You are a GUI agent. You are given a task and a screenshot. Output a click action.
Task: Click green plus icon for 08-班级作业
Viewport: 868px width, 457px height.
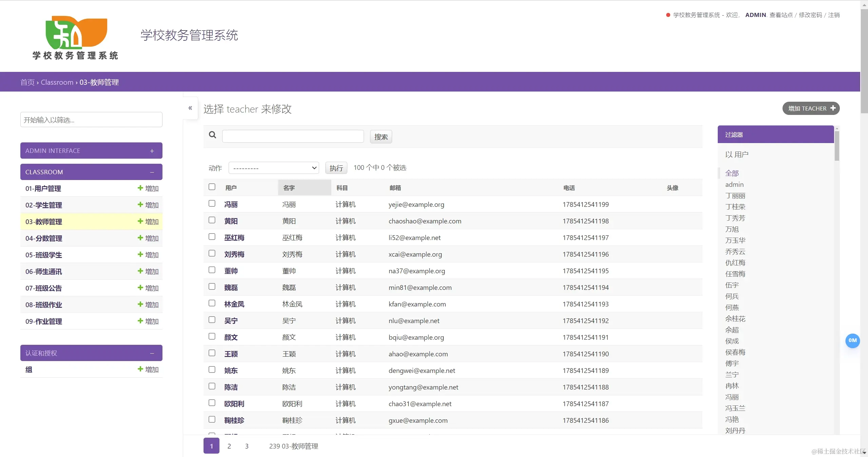[x=140, y=304]
